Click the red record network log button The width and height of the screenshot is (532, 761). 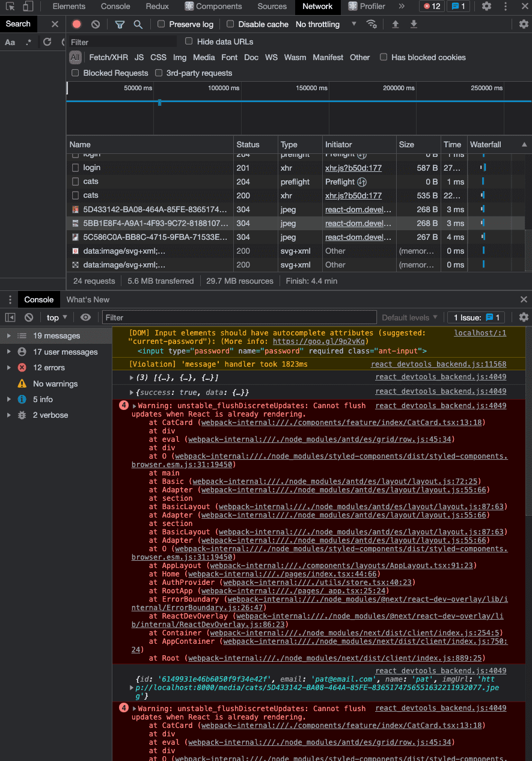point(76,25)
